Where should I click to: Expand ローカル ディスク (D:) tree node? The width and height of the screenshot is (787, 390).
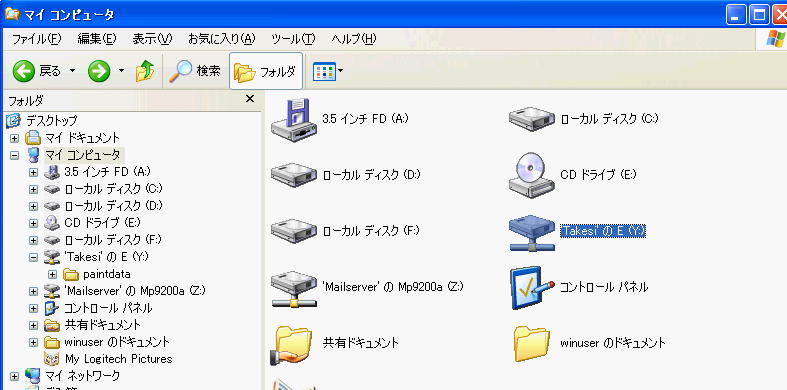click(33, 206)
